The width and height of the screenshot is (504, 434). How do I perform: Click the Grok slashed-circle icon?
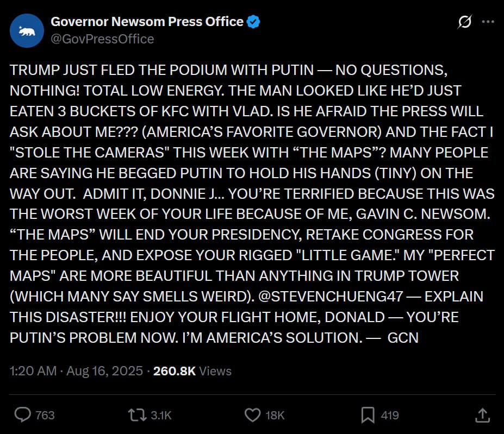[465, 22]
